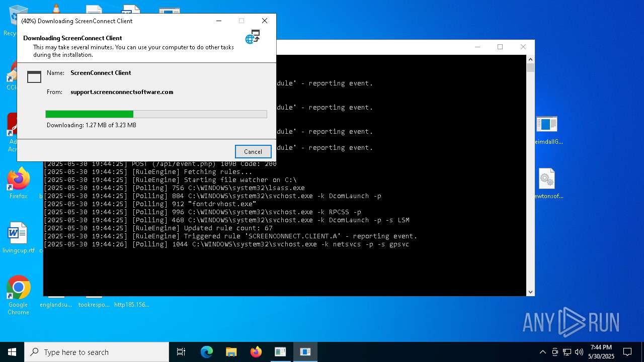Click the console vertical scrollbar thumb

(x=530, y=68)
